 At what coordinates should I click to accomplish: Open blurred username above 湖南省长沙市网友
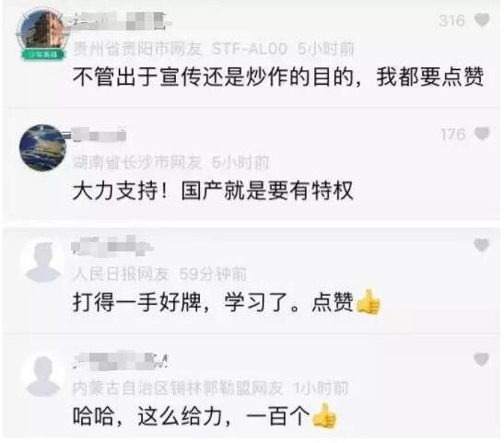click(x=99, y=134)
